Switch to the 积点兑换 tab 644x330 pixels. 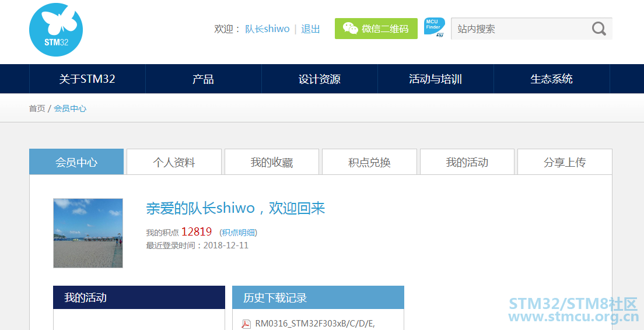pos(369,162)
